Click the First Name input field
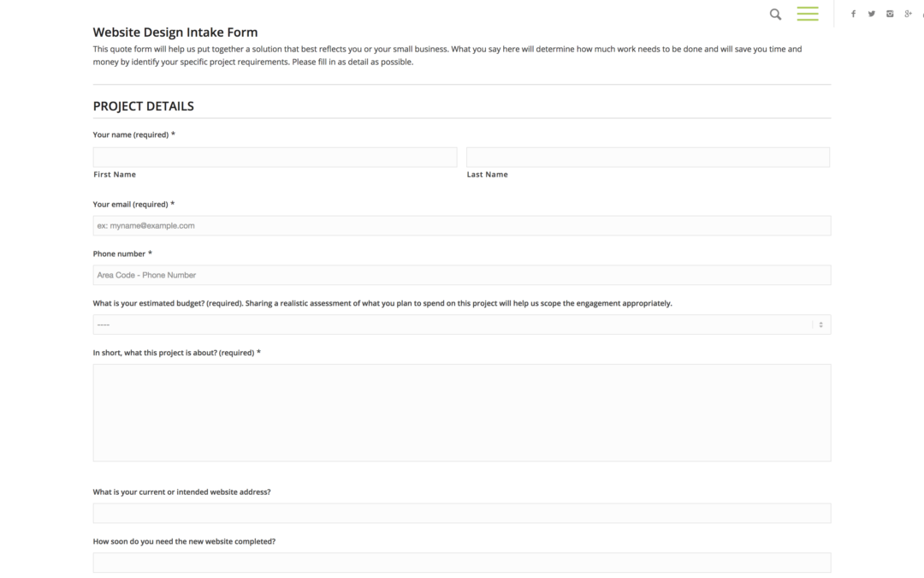Viewport: 924px width, 578px height. click(275, 157)
